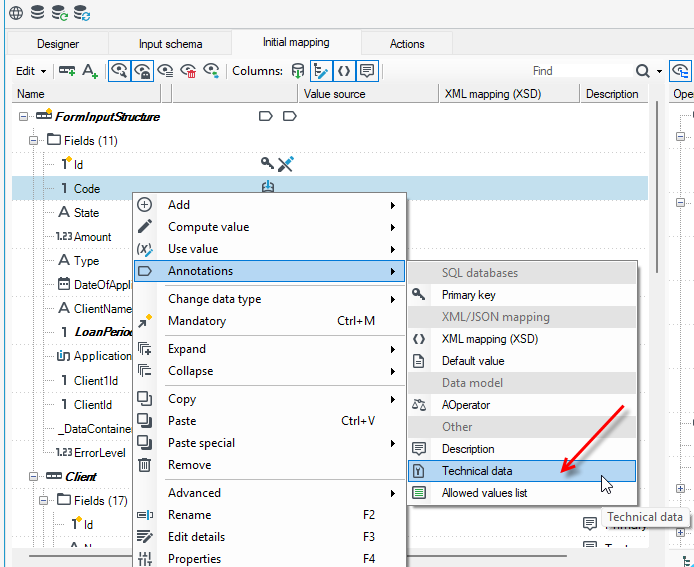Toggle the Value source column (tree pencil icon)
Viewport: 694px width, 567px height.
[321, 71]
